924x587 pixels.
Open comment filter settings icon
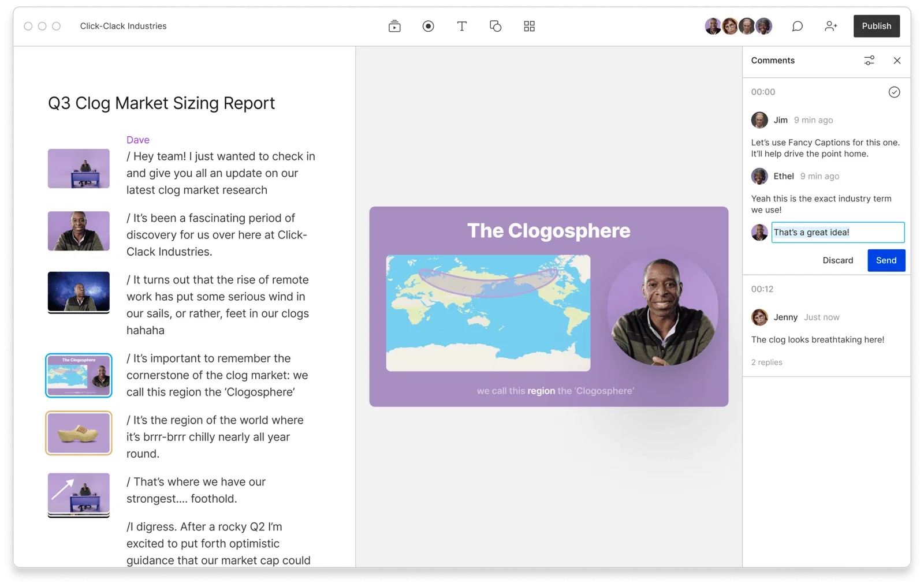pos(869,61)
